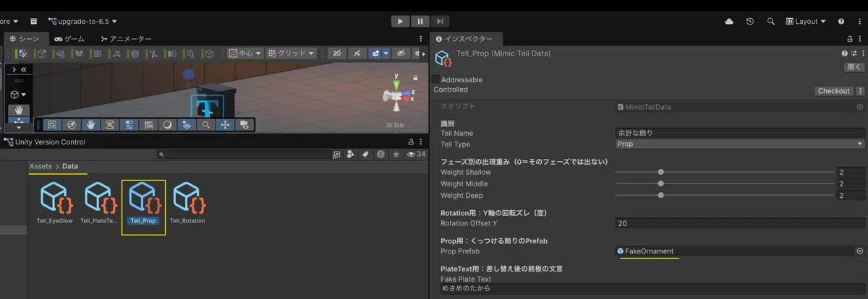Screen dimensions: 868x299
Task: Click the search magnifier in top bar
Action: click(771, 22)
